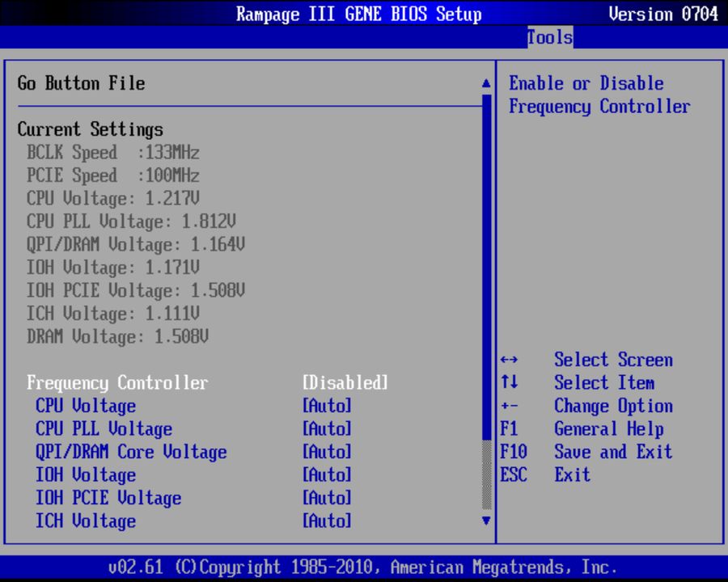Screen dimensions: 728x582
Task: Open CPU Voltage [Auto] value
Action: (x=327, y=406)
